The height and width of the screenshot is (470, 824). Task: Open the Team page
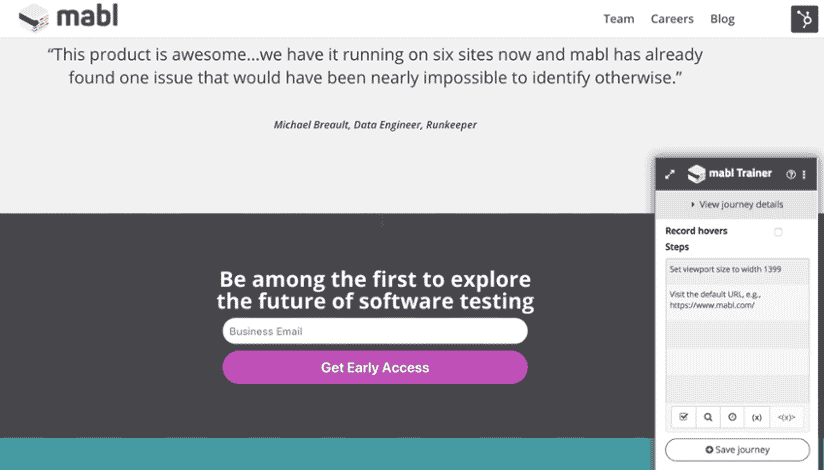[x=619, y=19]
